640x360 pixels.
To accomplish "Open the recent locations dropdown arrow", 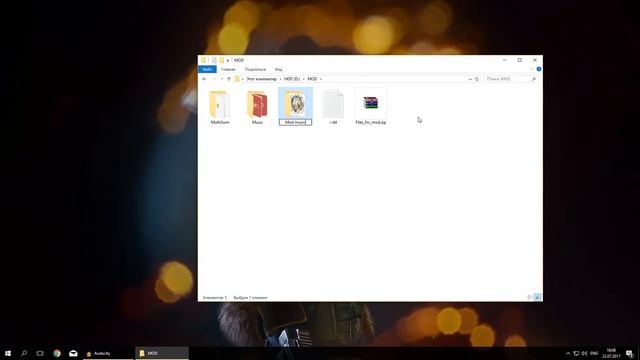I will pos(222,79).
